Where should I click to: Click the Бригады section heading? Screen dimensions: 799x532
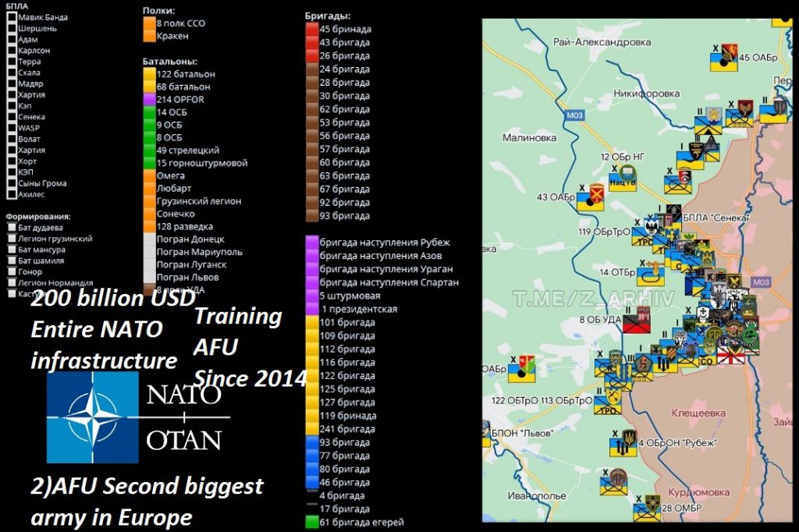pyautogui.click(x=328, y=16)
